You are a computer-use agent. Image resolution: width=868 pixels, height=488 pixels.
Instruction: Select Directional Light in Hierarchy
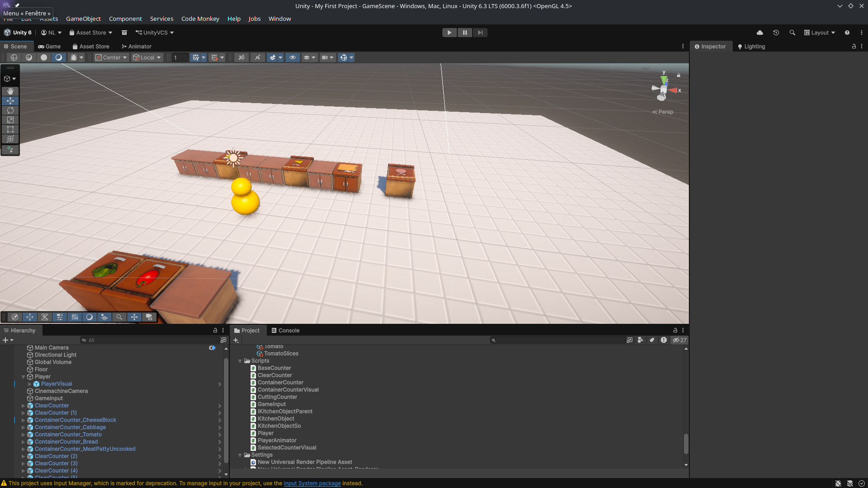point(56,355)
